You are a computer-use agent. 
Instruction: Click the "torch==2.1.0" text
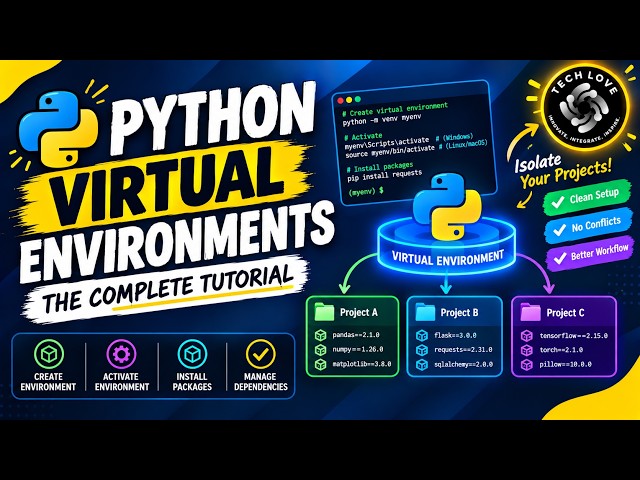point(561,350)
